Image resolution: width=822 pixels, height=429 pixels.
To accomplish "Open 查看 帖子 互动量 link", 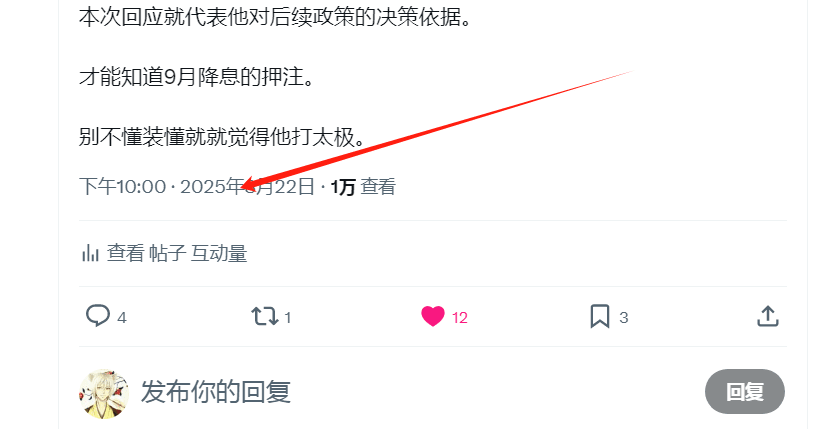I will pos(177,253).
